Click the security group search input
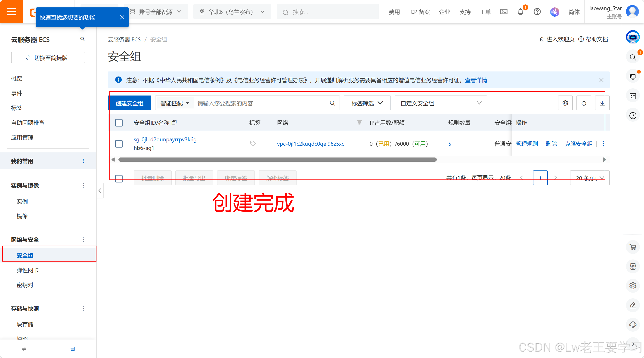The image size is (644, 358). click(x=260, y=103)
